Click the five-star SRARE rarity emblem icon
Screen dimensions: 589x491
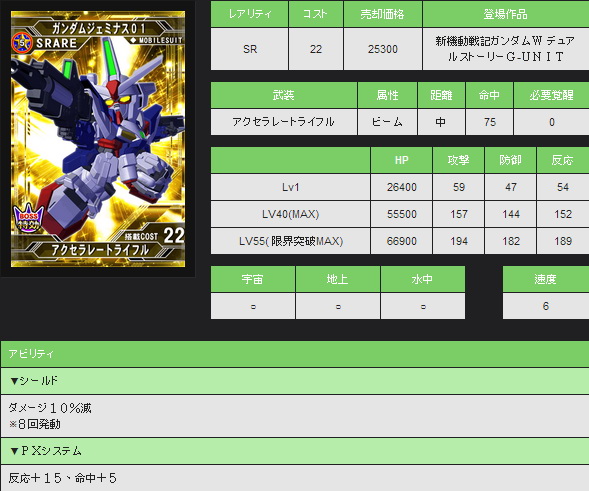point(21,43)
